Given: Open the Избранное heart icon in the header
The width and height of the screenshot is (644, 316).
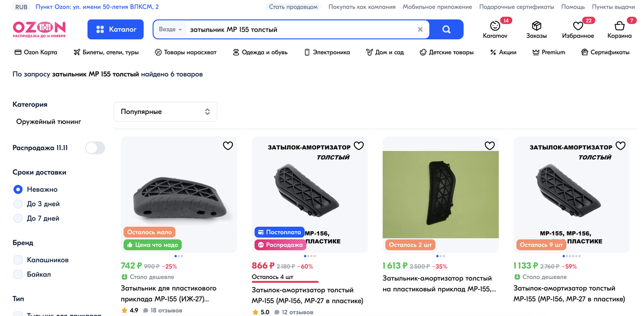Looking at the screenshot, I should pos(578,26).
